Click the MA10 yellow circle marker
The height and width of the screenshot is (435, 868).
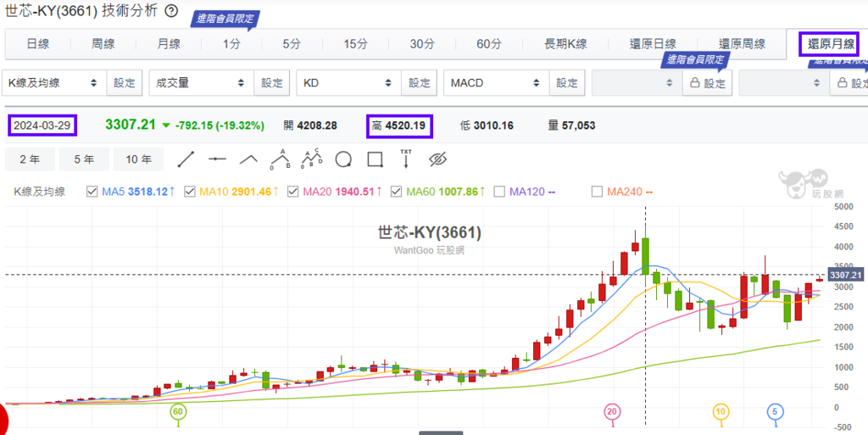click(720, 412)
